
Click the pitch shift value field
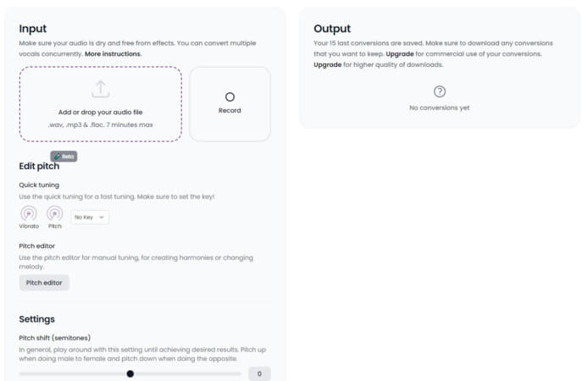259,373
